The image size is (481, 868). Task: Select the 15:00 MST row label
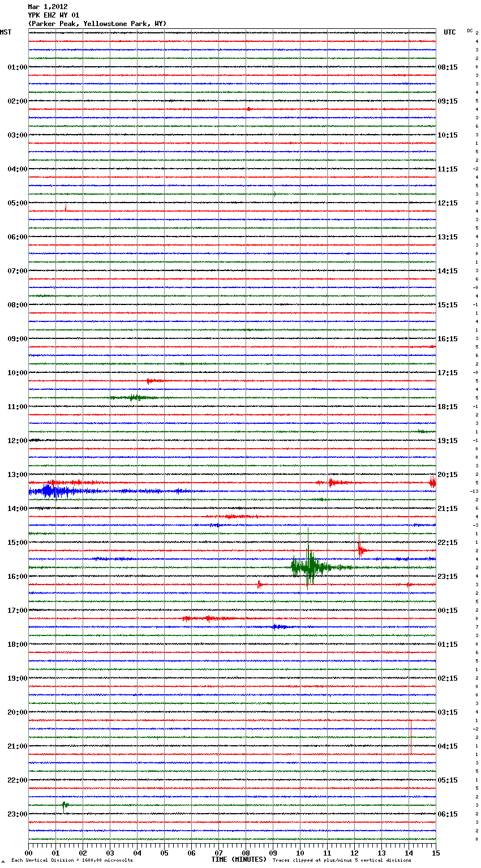coord(18,543)
